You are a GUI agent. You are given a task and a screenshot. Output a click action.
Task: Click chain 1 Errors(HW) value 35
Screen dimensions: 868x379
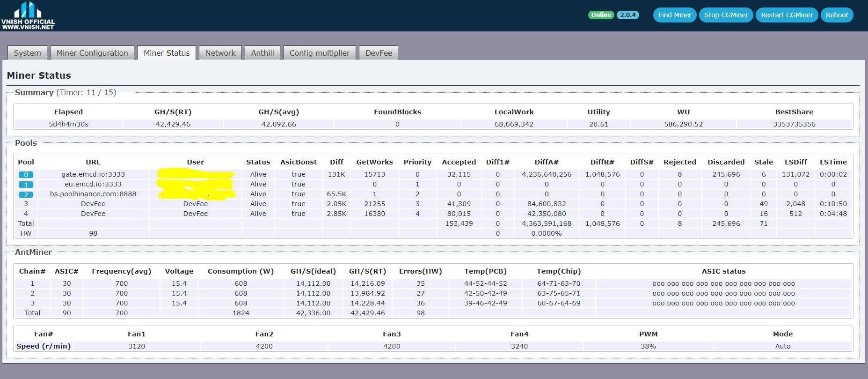pyautogui.click(x=421, y=283)
